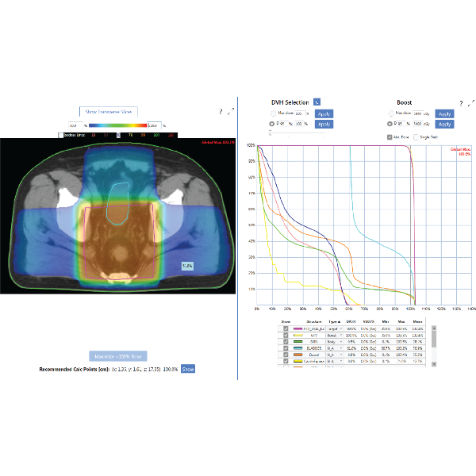The image size is (476, 476).
Task: Toggle the Isodose Lines checkbox
Action: tap(59, 135)
